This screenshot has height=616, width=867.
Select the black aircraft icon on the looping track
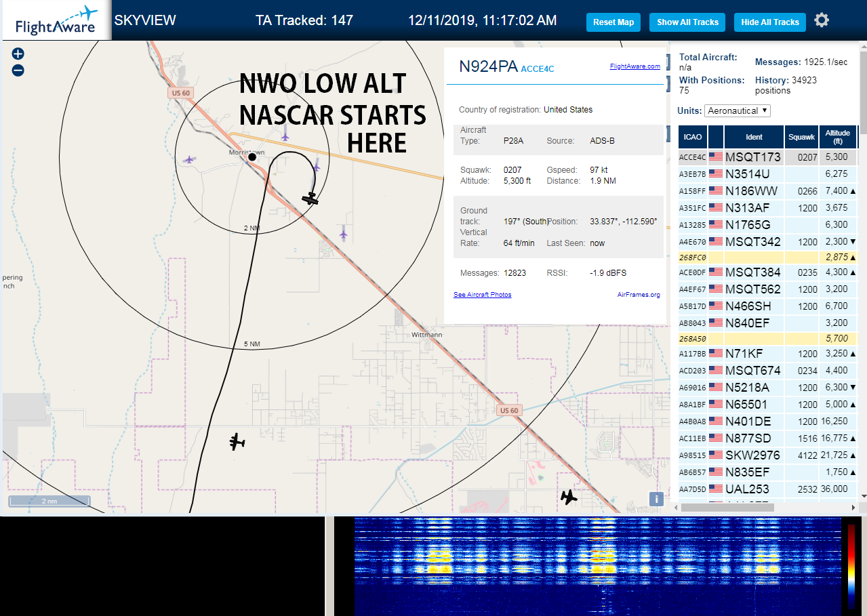coord(310,198)
